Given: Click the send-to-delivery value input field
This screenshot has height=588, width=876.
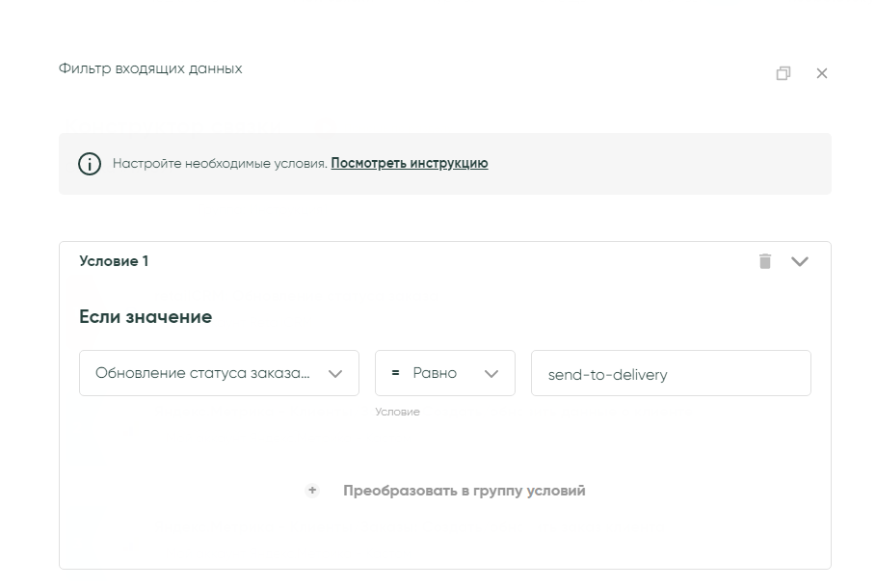Looking at the screenshot, I should [x=671, y=374].
